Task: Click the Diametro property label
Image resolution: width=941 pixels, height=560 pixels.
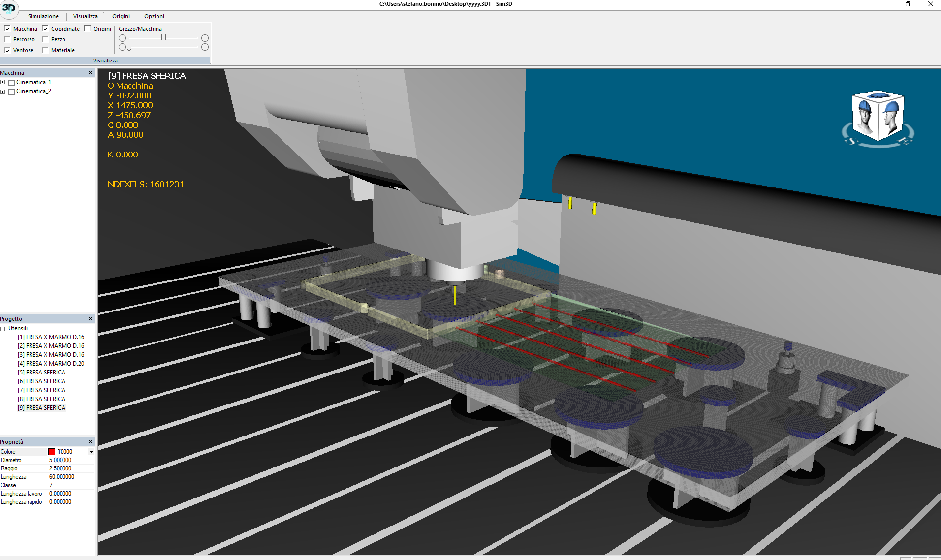Action: point(11,460)
